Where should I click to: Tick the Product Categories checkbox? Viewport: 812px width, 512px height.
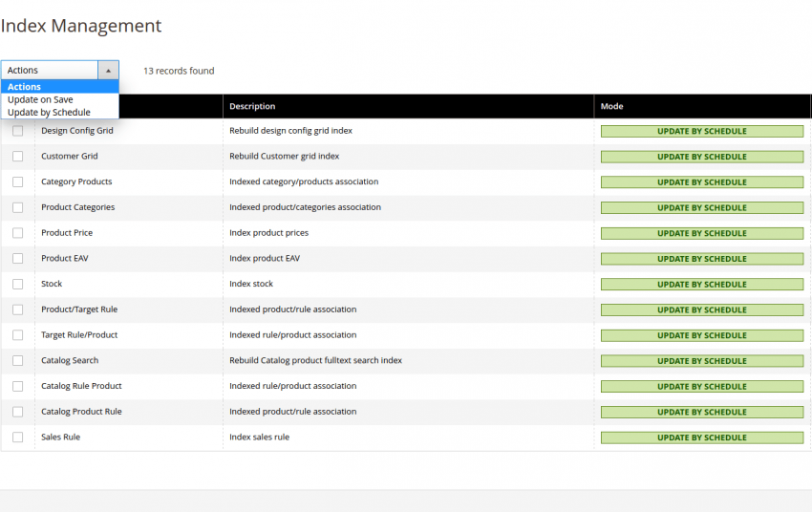click(x=17, y=207)
